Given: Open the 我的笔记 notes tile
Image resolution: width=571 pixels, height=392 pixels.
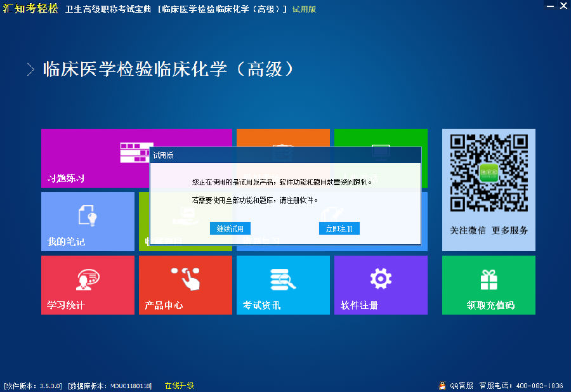Looking at the screenshot, I should click(88, 221).
